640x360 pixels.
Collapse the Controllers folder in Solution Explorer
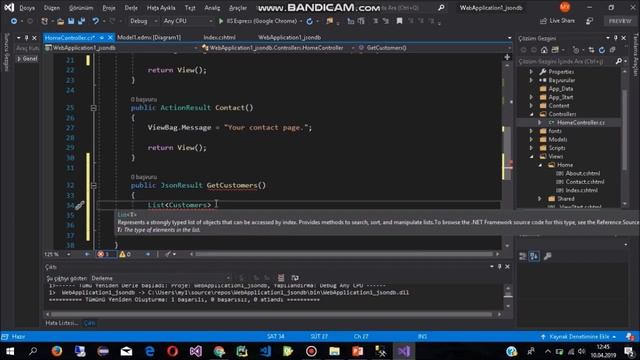[x=531, y=114]
